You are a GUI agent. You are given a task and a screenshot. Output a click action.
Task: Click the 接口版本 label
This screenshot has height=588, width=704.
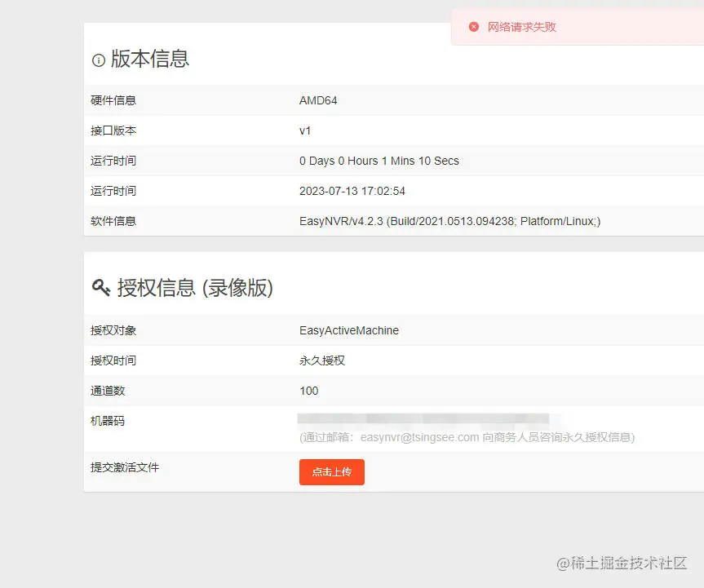113,130
